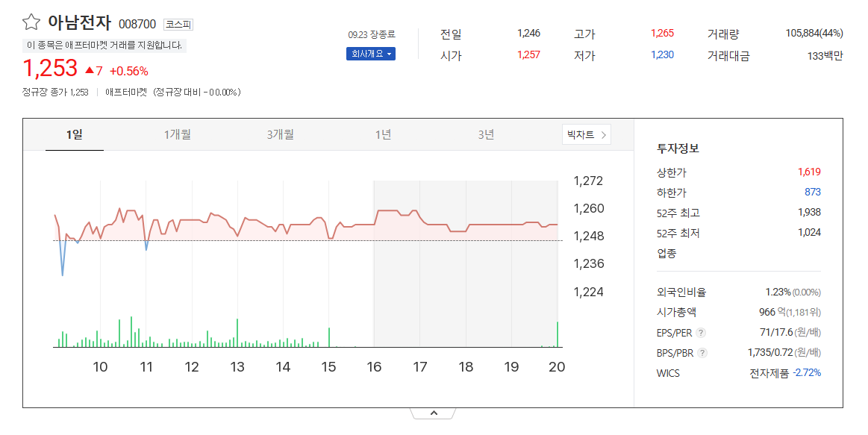Click the 52주 최고 value 1,938
Screen dimensions: 868x435
809,212
